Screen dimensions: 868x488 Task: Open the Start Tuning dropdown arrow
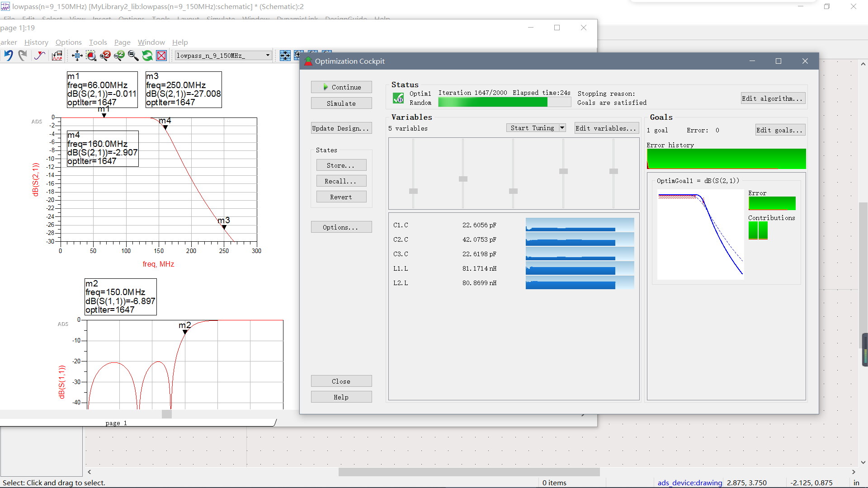point(562,128)
